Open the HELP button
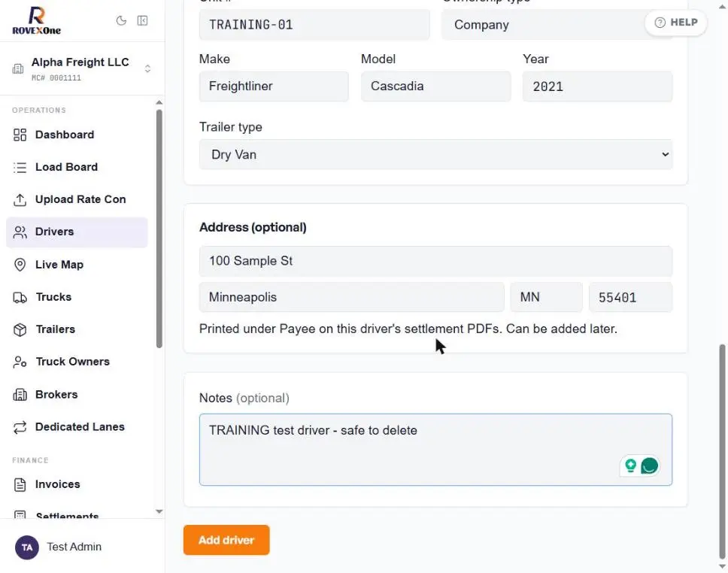 click(675, 23)
